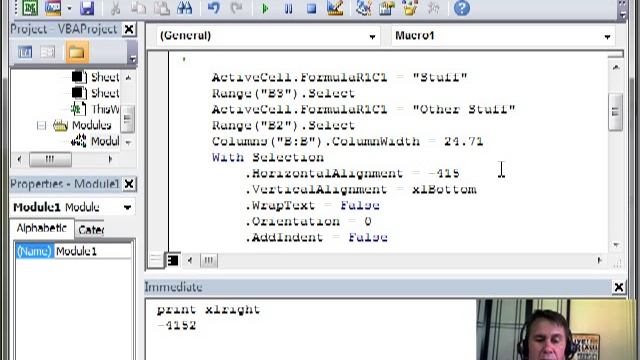Click the code window scroll down arrow

pyautogui.click(x=616, y=244)
